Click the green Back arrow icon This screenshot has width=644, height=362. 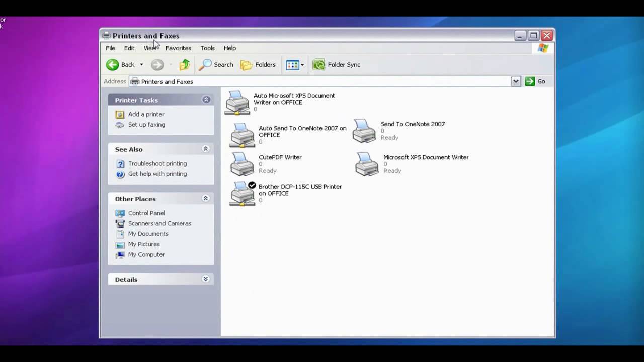pyautogui.click(x=112, y=64)
